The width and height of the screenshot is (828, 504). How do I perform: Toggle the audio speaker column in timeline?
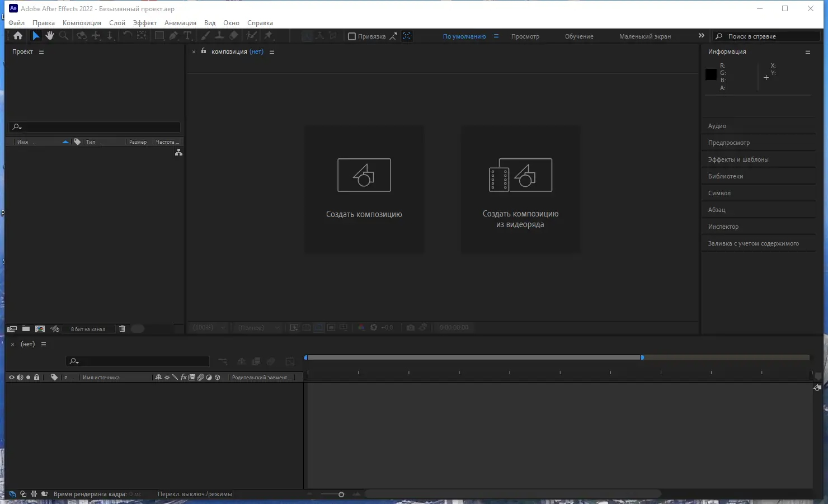20,378
